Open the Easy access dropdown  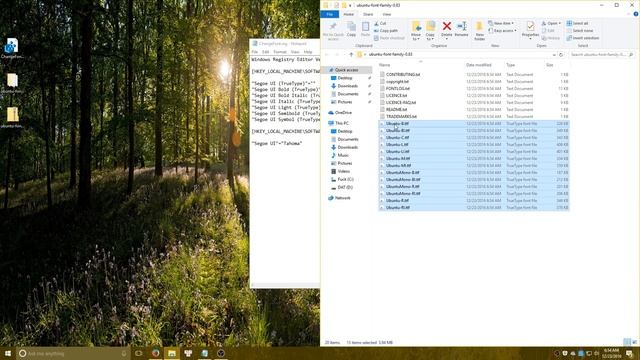click(x=502, y=31)
